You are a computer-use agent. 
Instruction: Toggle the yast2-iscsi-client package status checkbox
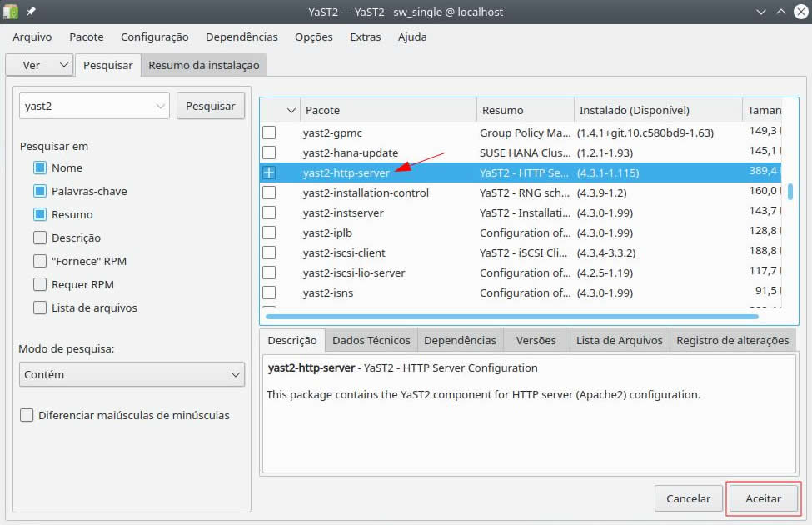click(x=269, y=252)
